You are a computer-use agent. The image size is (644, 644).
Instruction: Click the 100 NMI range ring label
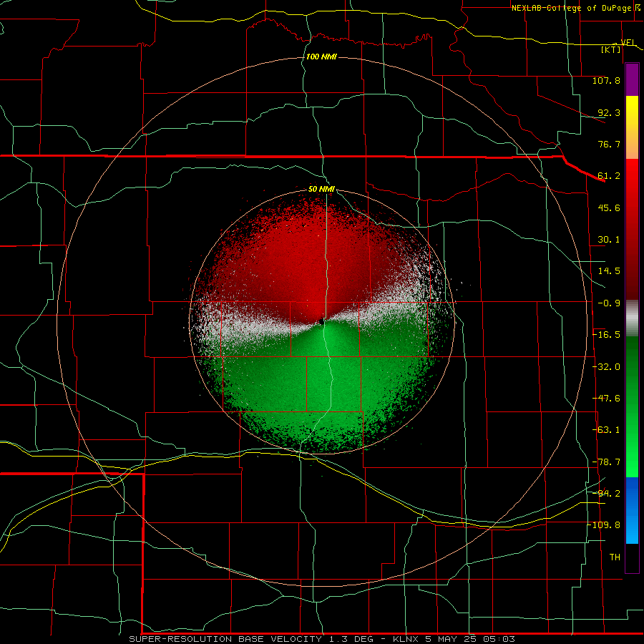[x=321, y=57]
